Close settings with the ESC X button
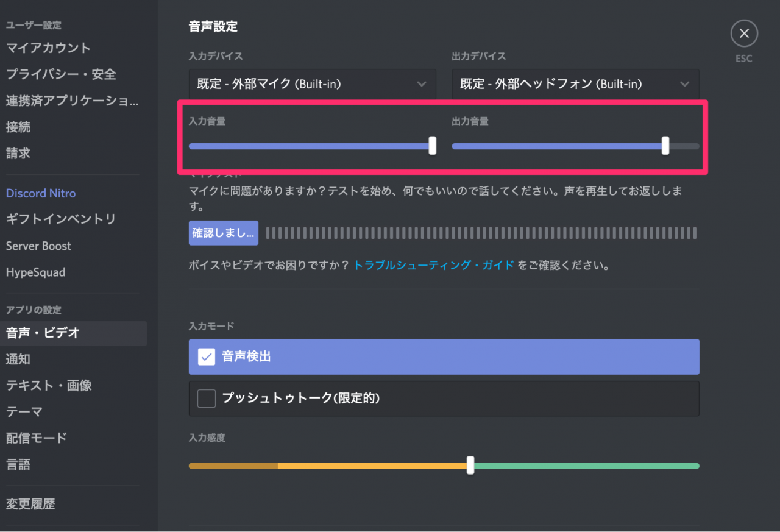This screenshot has width=780, height=532. [x=743, y=34]
